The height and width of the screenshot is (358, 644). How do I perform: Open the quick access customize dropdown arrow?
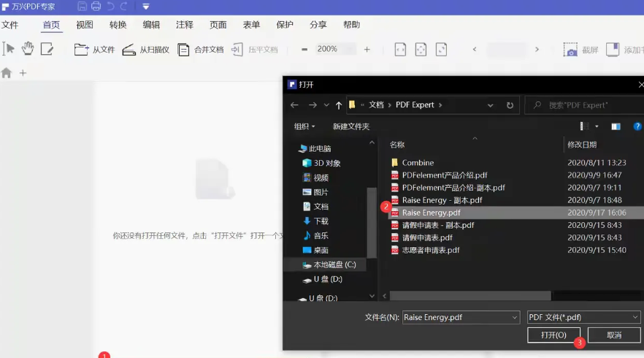tap(146, 7)
